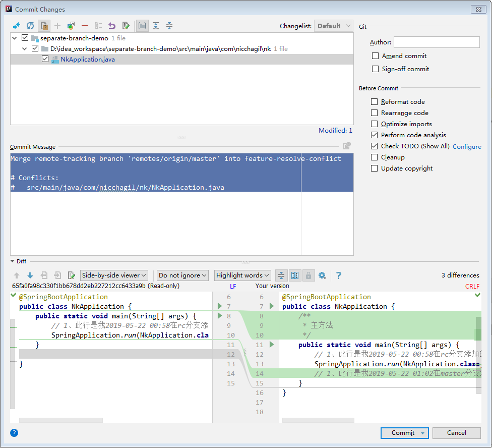Image resolution: width=492 pixels, height=448 pixels.
Task: Toggle Collapse Unchanged Fragments in Diff
Action: (x=281, y=275)
